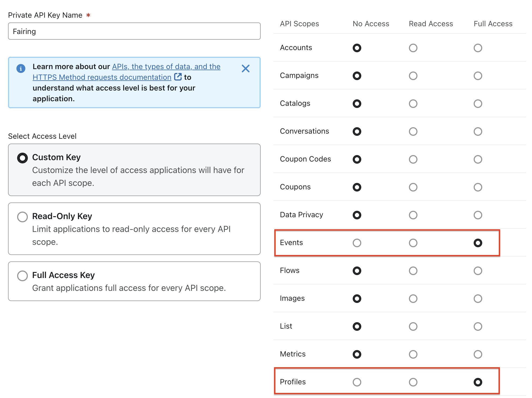Set Coupon Codes scope to Read Access
This screenshot has width=532, height=398.
tap(413, 159)
